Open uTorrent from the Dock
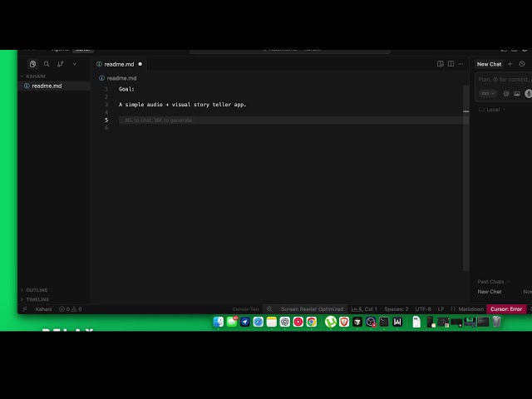This screenshot has width=532, height=399. pos(331,322)
